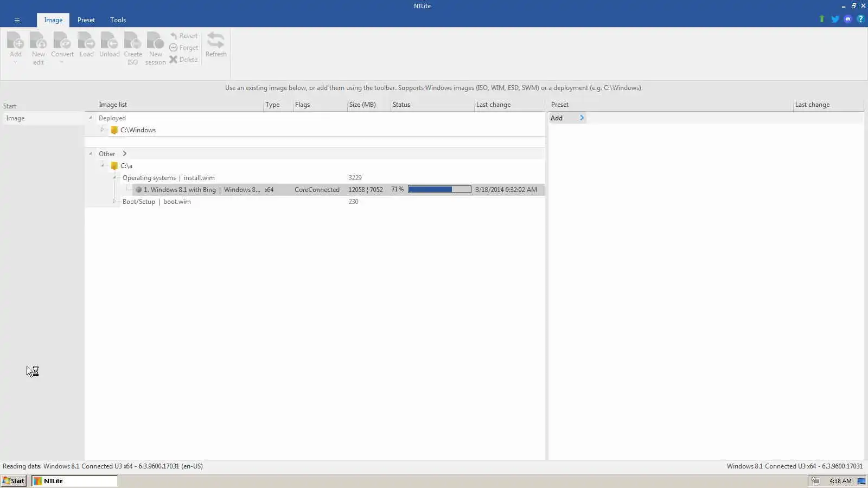
Task: Click the loading progress bar
Action: click(x=439, y=189)
